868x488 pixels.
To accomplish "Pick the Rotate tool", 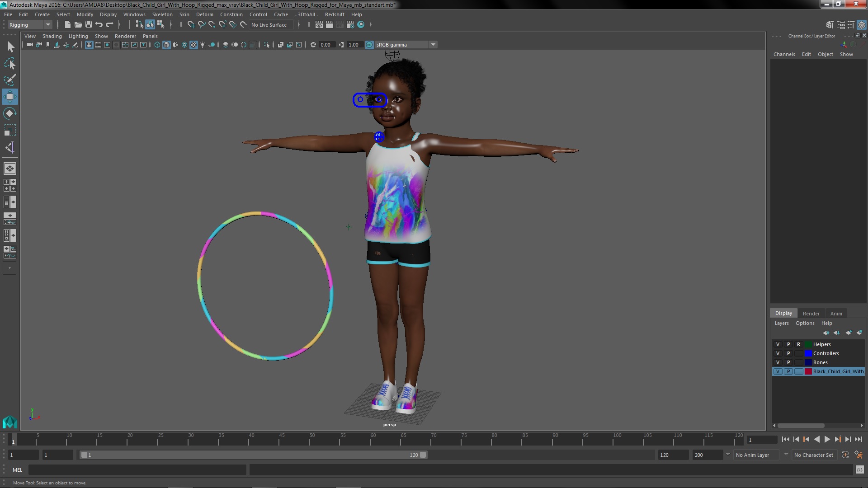I will pyautogui.click(x=10, y=113).
